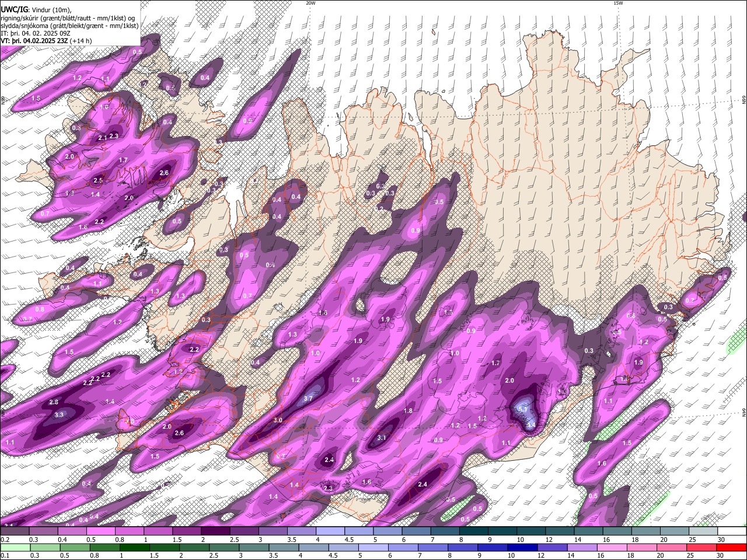Pick the bottom legend row deep blue swatch labeled 10
Viewport: 747px width, 560px height.
point(522,547)
